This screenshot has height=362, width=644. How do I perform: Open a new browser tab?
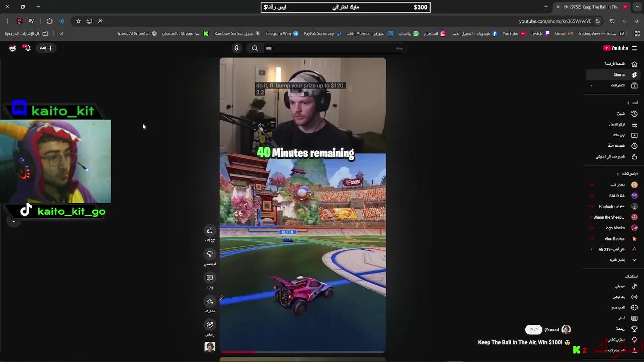click(546, 7)
